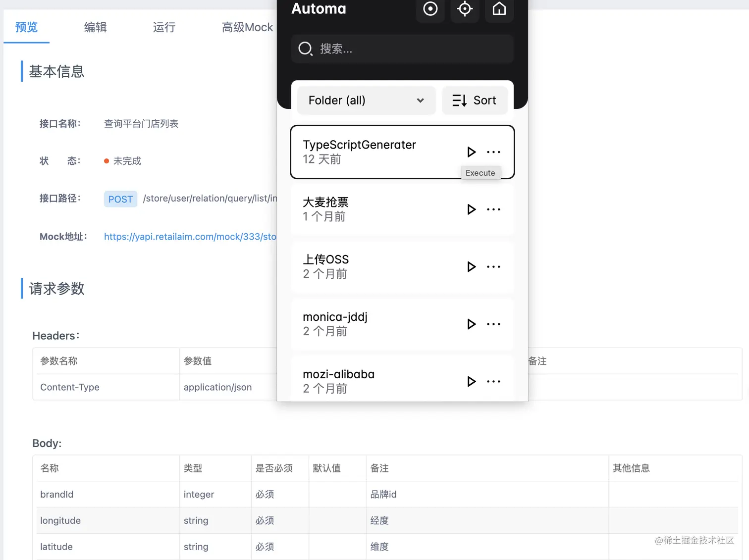This screenshot has height=560, width=749.
Task: Run the 大麦抢票 workflow play icon
Action: coord(471,209)
